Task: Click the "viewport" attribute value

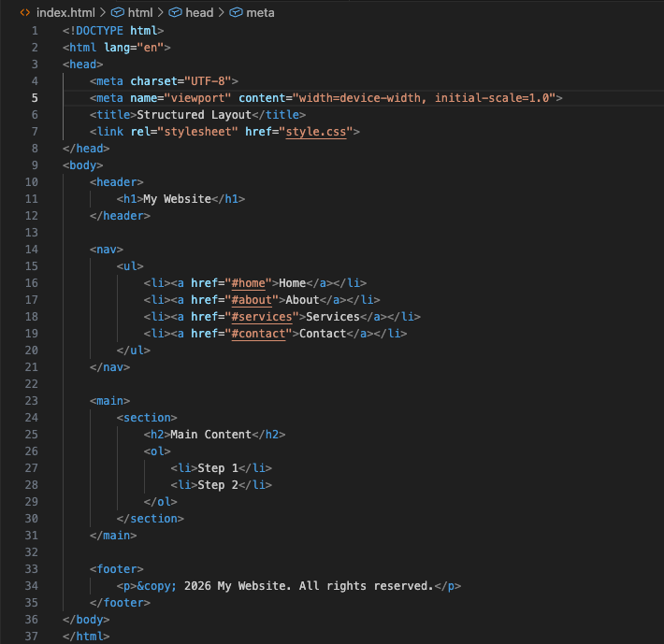Action: [x=197, y=98]
